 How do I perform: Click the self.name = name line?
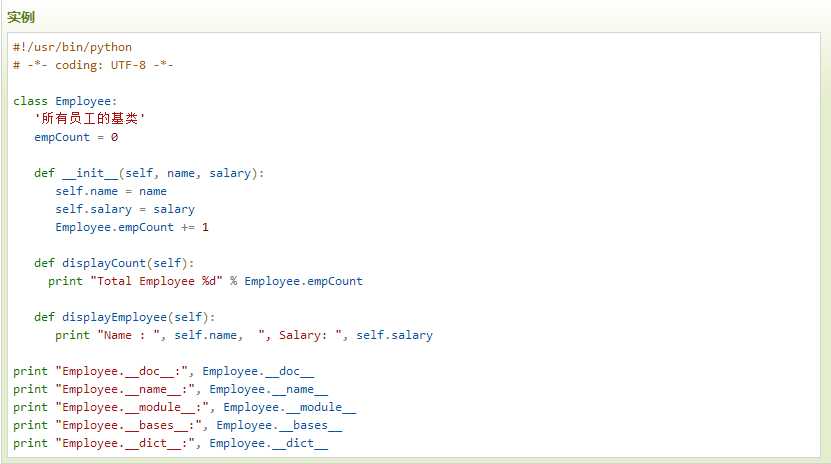(x=111, y=191)
